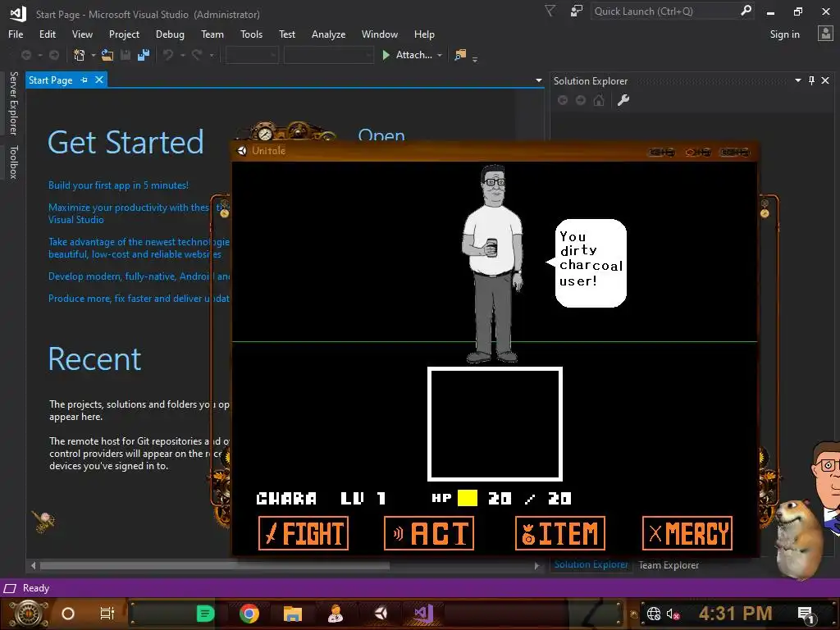Click the green Attach play icon

click(x=386, y=55)
